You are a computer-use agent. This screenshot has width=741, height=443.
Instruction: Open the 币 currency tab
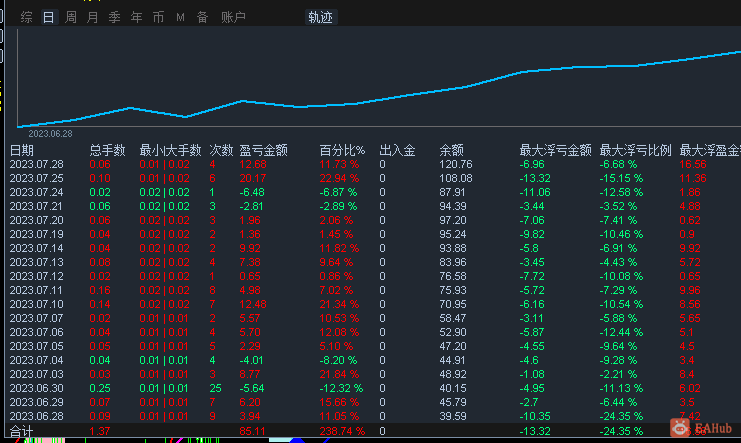(158, 17)
